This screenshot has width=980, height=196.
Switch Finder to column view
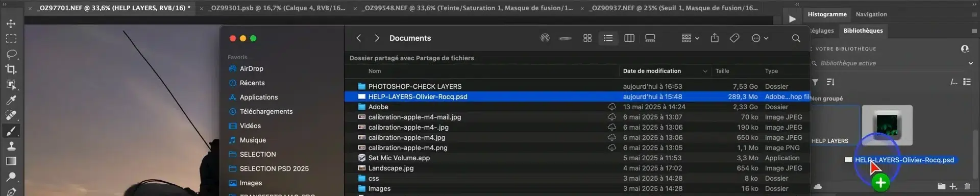(x=629, y=38)
